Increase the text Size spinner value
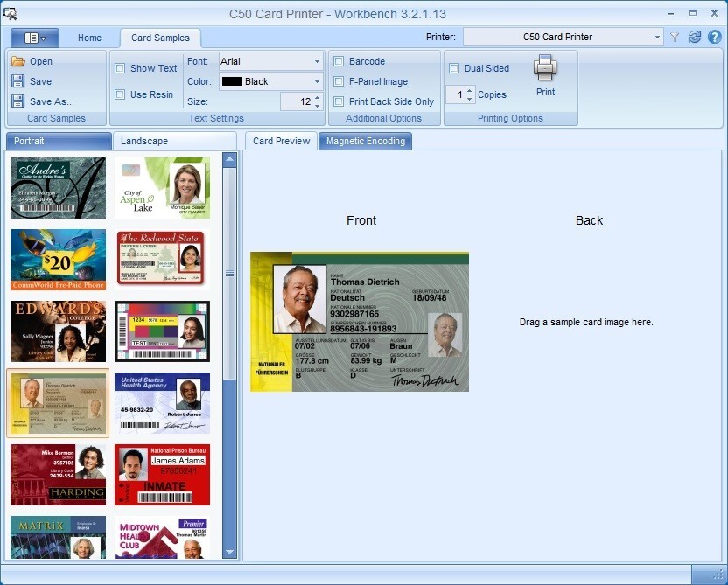This screenshot has height=585, width=728. 318,97
